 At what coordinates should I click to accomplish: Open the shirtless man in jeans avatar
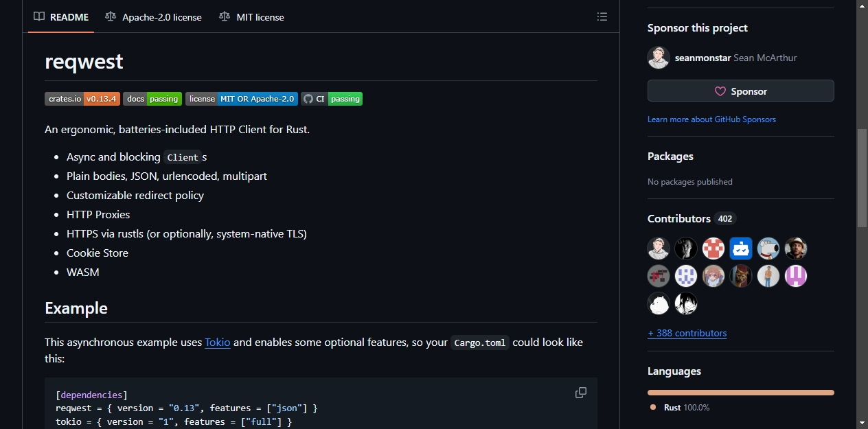pyautogui.click(x=768, y=276)
